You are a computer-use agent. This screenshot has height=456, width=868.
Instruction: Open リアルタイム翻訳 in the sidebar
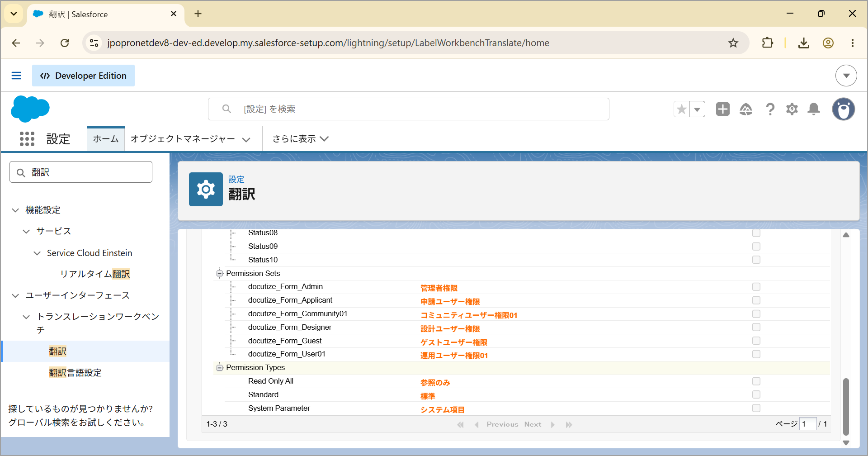coord(95,274)
